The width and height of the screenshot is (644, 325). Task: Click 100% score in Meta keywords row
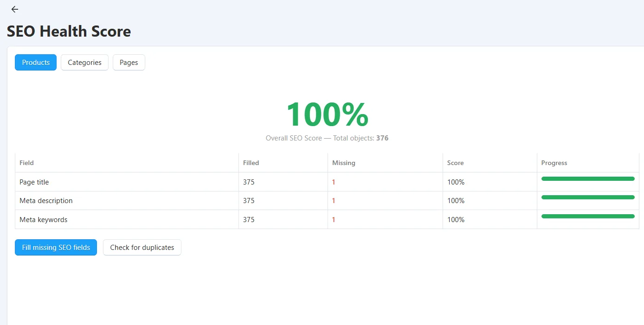456,220
